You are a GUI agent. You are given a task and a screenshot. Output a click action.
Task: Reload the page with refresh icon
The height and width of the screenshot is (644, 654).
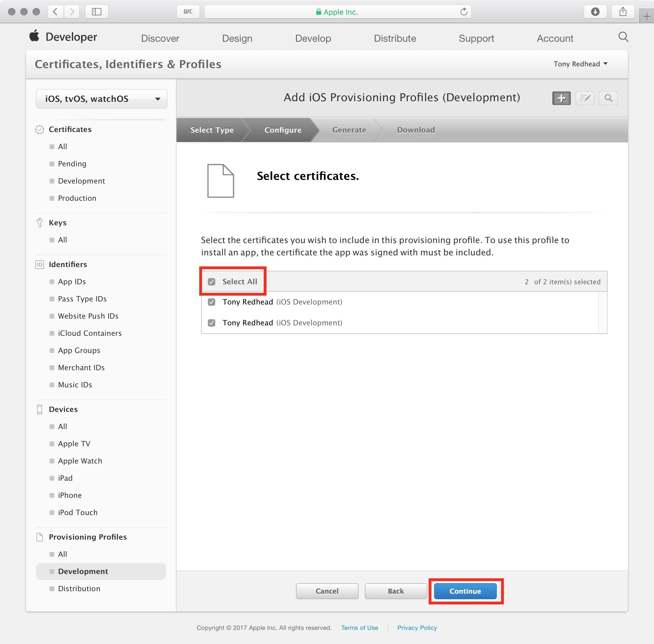[464, 12]
